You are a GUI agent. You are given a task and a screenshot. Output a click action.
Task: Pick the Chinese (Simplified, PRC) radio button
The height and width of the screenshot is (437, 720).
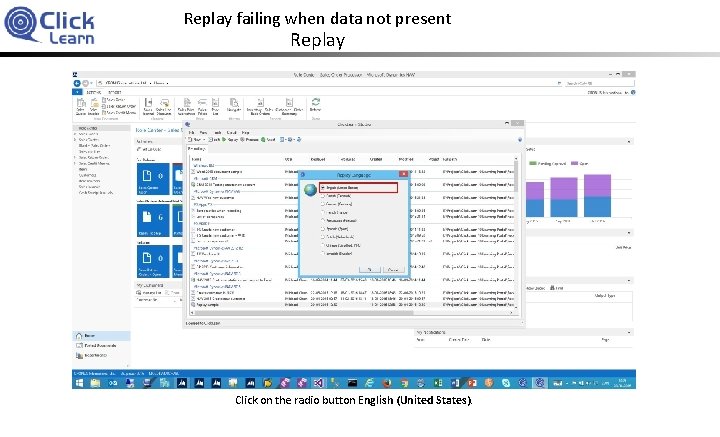(323, 245)
